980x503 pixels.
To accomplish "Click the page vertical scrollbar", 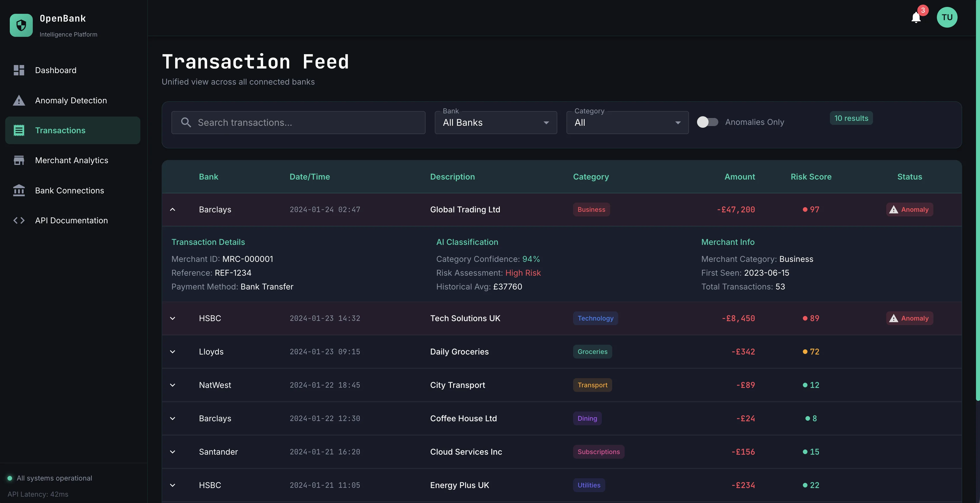I will (x=977, y=200).
